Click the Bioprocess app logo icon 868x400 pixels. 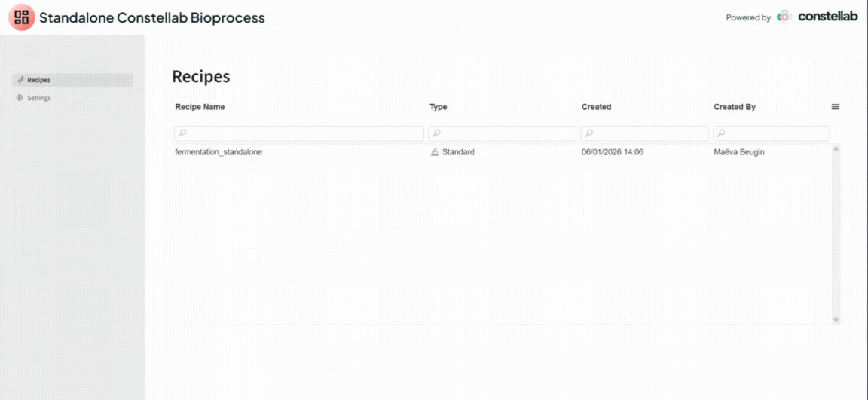[21, 17]
